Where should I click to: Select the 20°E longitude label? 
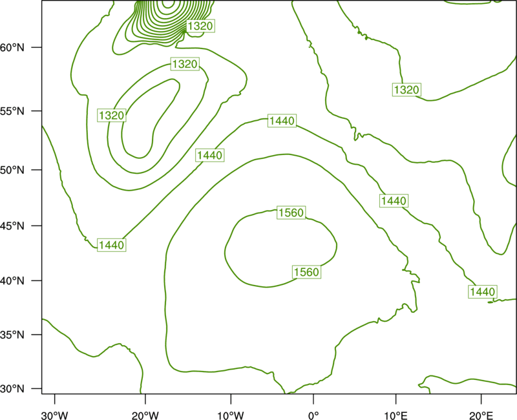click(x=481, y=415)
